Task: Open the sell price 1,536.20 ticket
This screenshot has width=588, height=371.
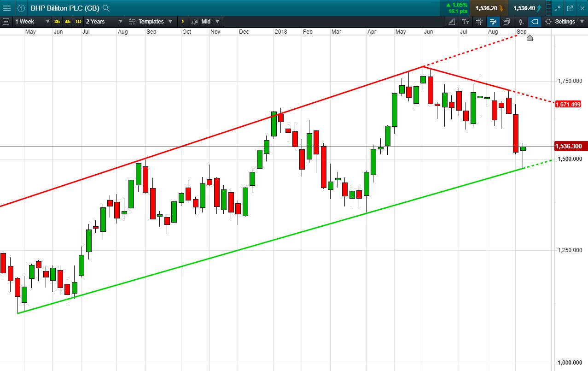Action: (x=489, y=8)
